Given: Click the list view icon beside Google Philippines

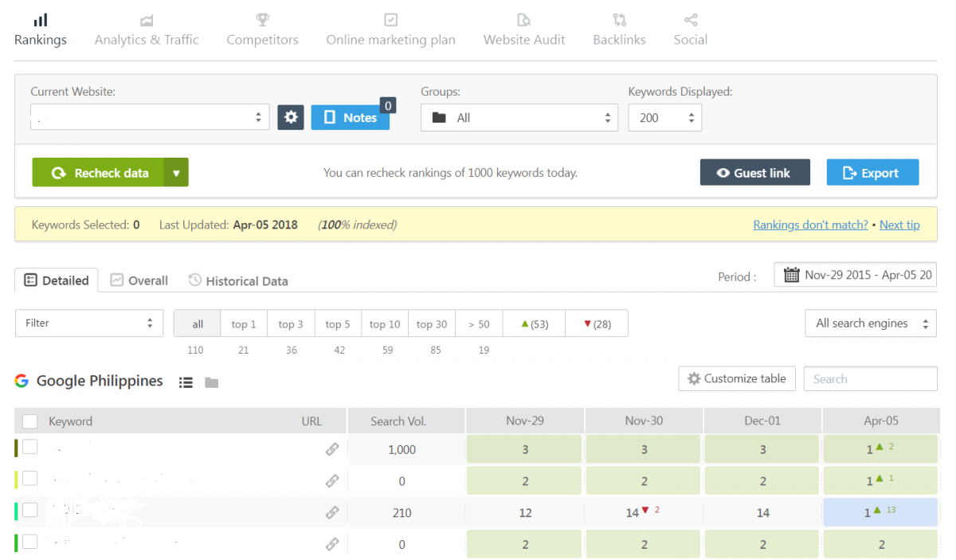Looking at the screenshot, I should tap(186, 382).
